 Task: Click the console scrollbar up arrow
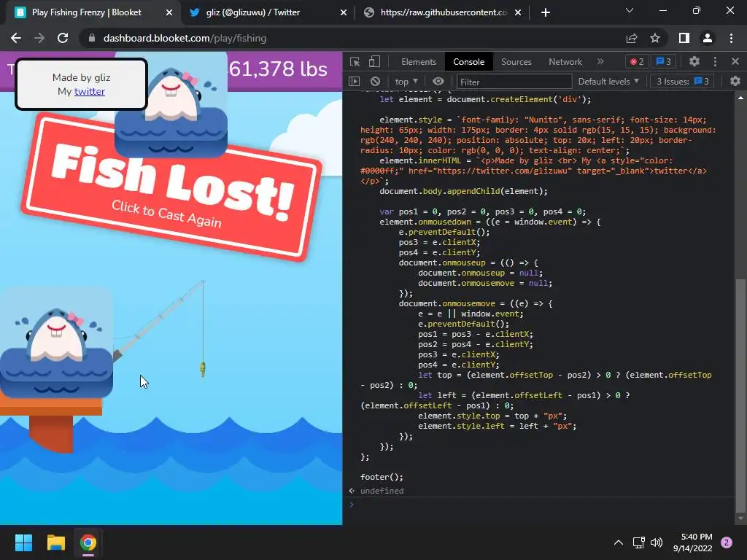(x=740, y=98)
